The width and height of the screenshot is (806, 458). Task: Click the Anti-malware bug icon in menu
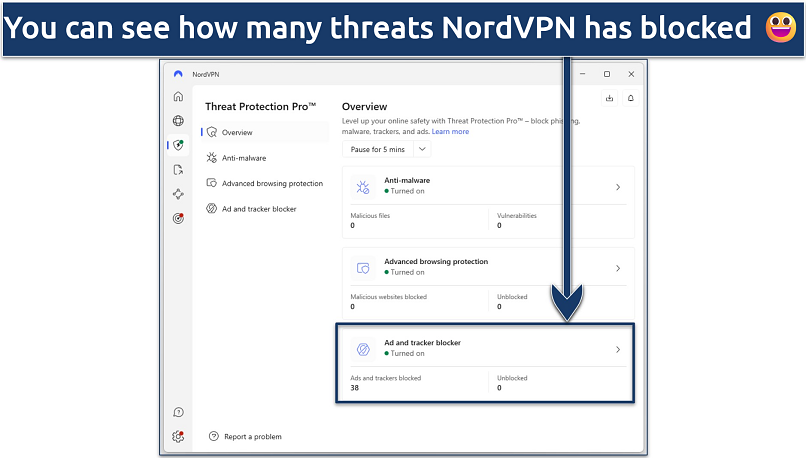coord(212,157)
